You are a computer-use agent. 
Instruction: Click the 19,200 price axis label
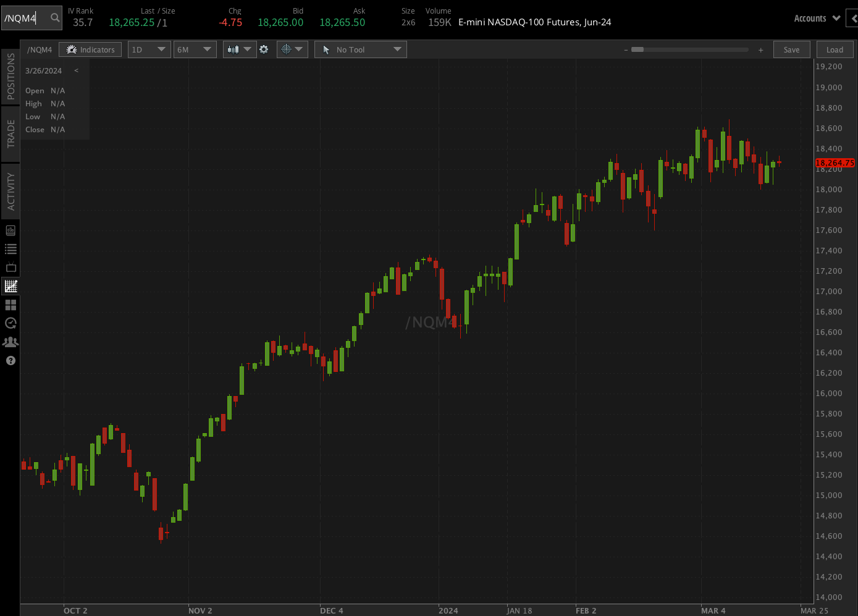(829, 67)
